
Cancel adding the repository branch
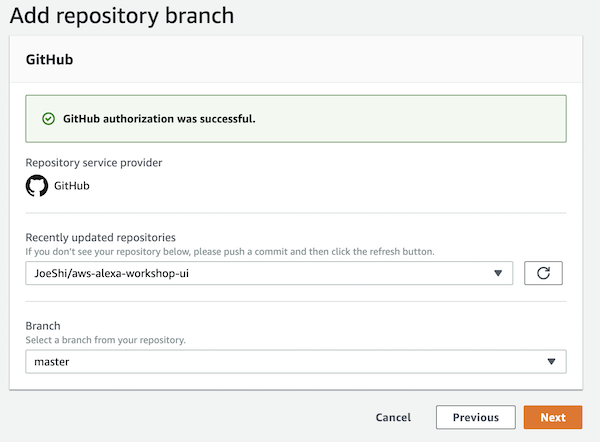(x=393, y=417)
